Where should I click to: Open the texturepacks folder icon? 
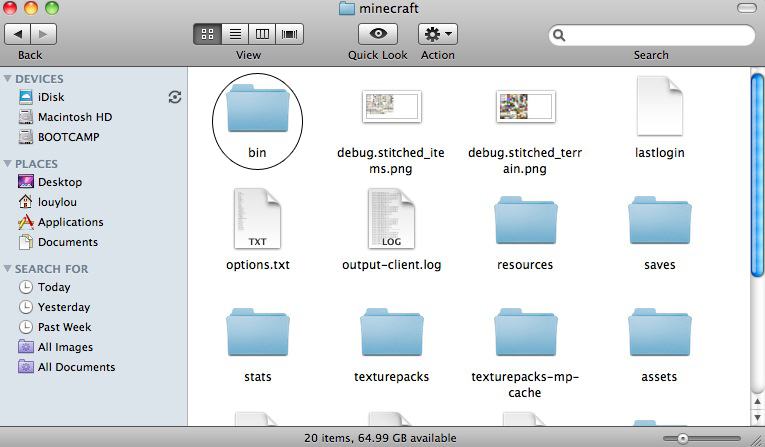coord(392,332)
